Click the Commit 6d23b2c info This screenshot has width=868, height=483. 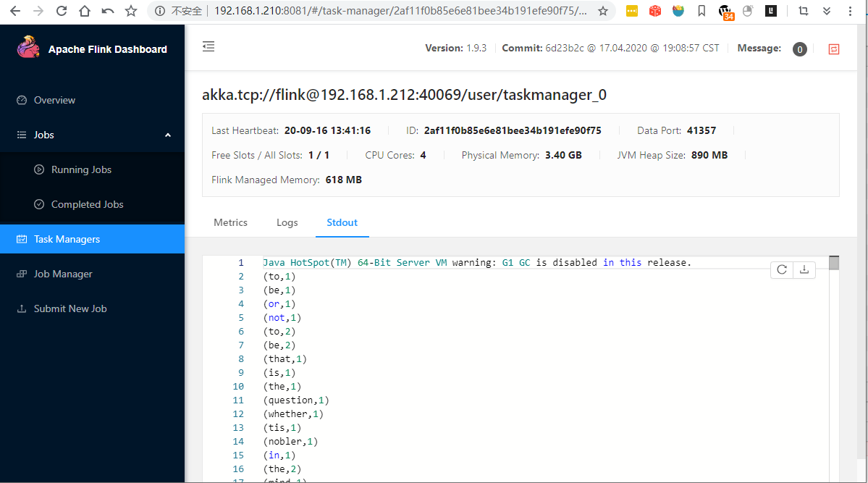click(610, 49)
